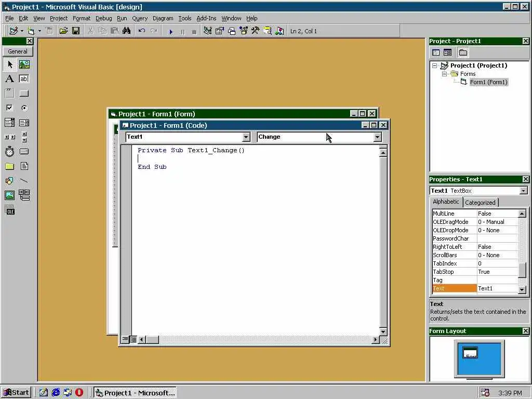Screen dimensions: 532x399
Task: Open the Format menu
Action: click(82, 18)
